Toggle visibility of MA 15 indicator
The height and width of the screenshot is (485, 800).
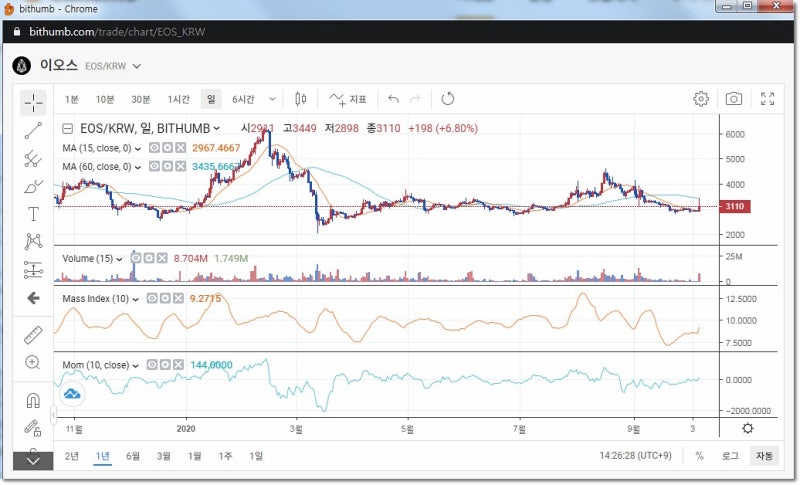tap(154, 148)
